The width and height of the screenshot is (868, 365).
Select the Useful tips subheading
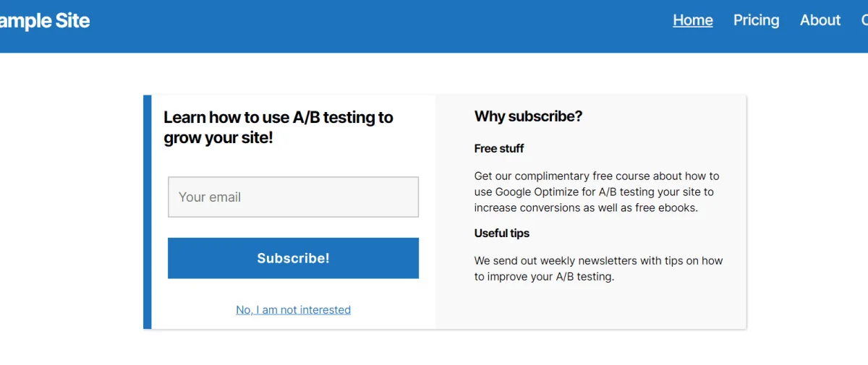click(502, 233)
